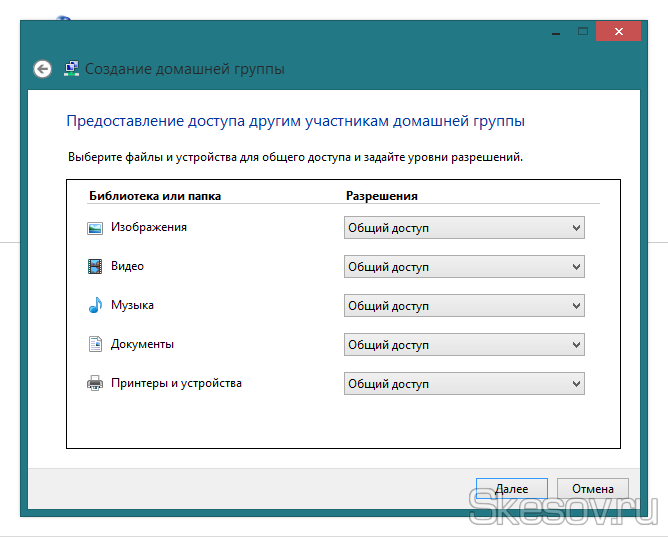Click the Разрешения column header
This screenshot has width=668, height=537.
[382, 196]
